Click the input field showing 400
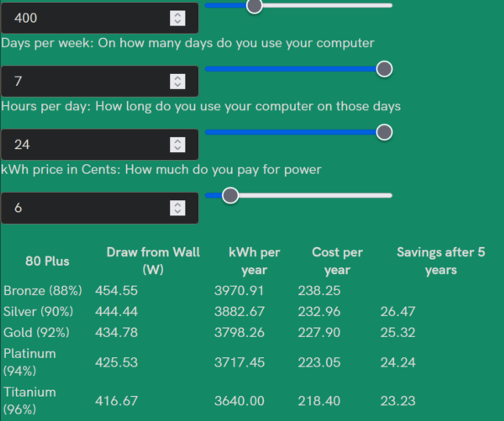The height and width of the screenshot is (421, 504). 99,18
